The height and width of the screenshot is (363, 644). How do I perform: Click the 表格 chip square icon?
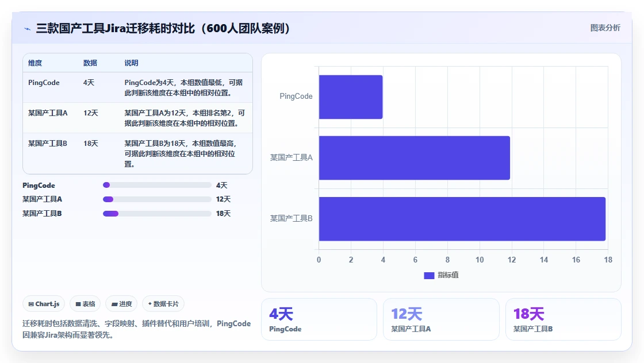tap(78, 304)
